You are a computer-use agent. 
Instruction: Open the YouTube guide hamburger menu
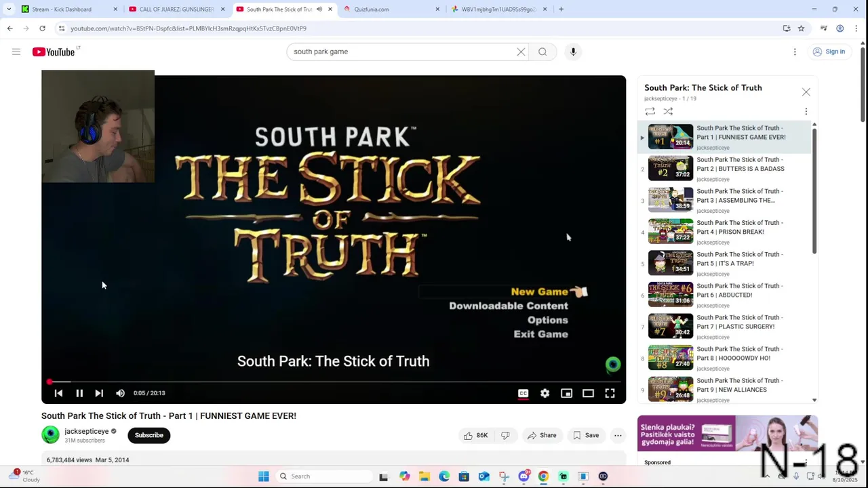[16, 52]
